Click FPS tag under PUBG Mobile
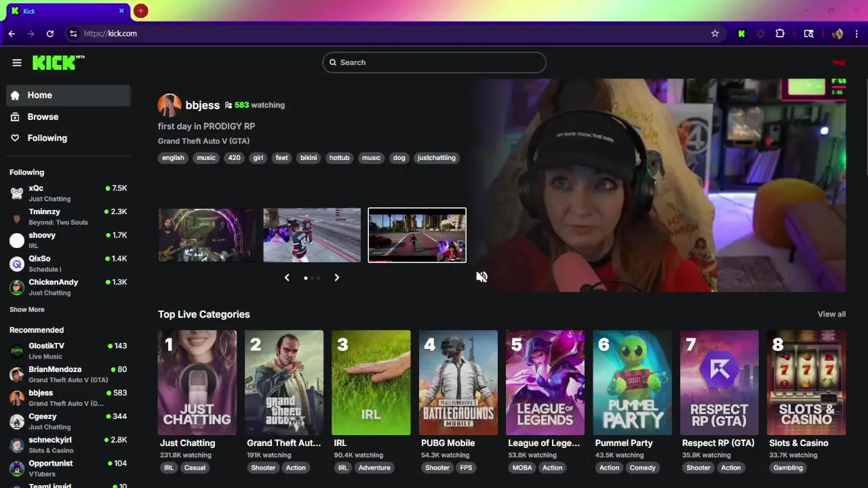The width and height of the screenshot is (868, 488). [466, 468]
